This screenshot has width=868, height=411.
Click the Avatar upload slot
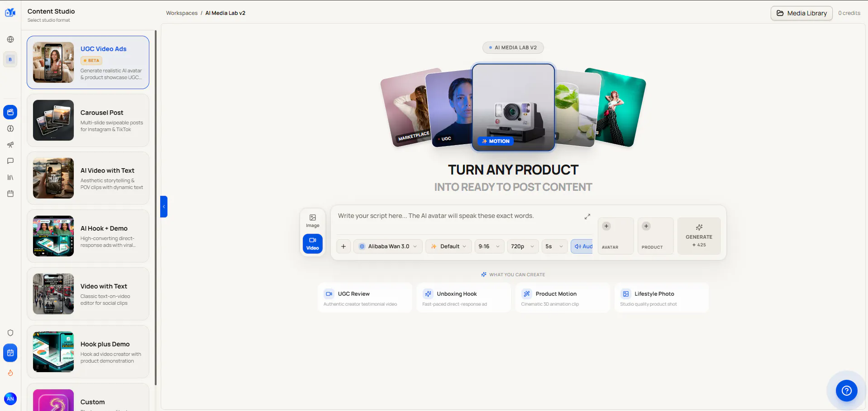click(615, 236)
